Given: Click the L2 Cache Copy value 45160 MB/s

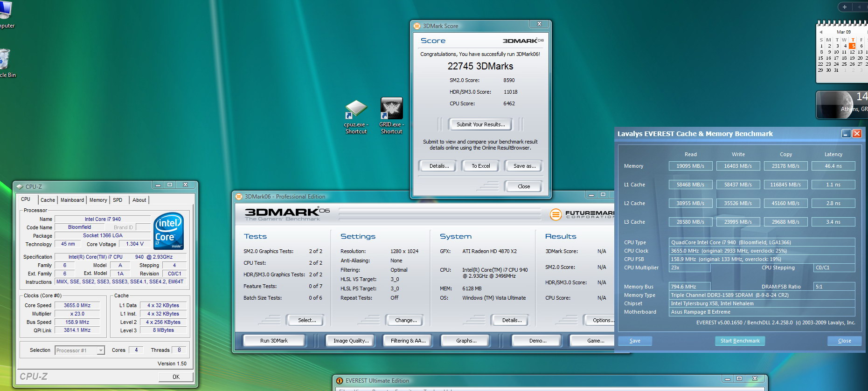Looking at the screenshot, I should coord(785,203).
